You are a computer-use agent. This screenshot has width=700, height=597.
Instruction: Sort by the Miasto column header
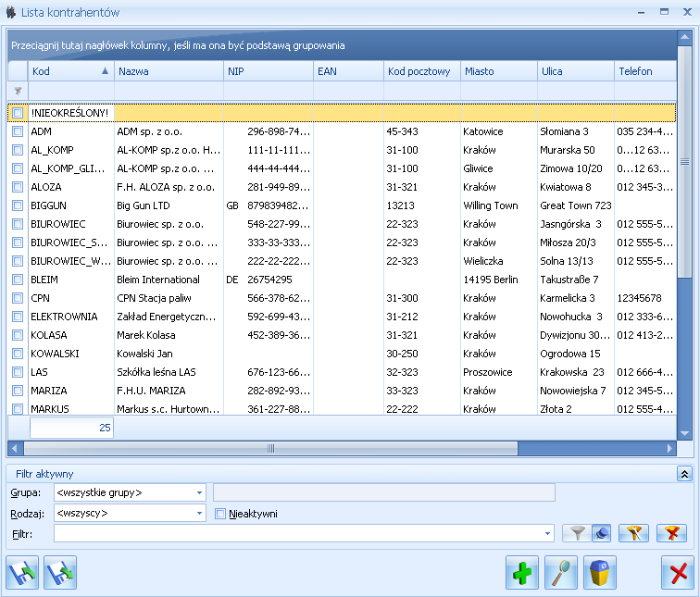pyautogui.click(x=499, y=71)
